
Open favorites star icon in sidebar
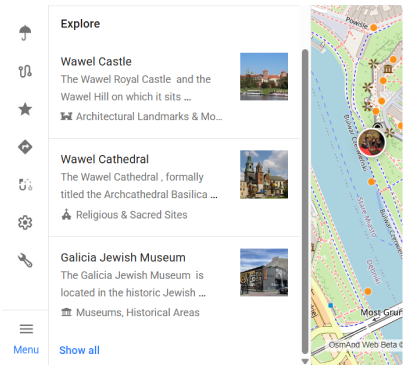(x=25, y=109)
